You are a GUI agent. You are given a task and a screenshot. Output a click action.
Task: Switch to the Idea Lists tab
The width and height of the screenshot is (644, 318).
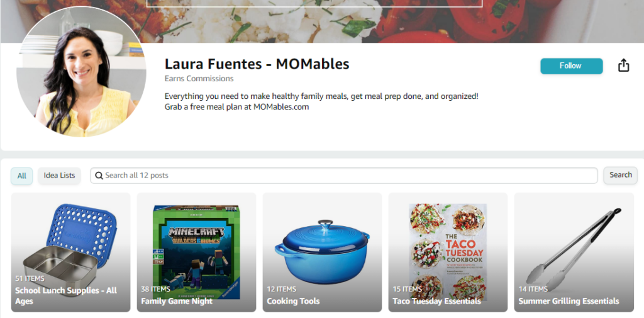click(x=60, y=176)
